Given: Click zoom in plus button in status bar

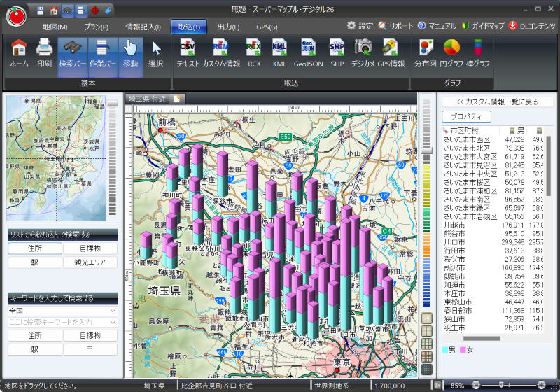Looking at the screenshot, I should pos(541,385).
